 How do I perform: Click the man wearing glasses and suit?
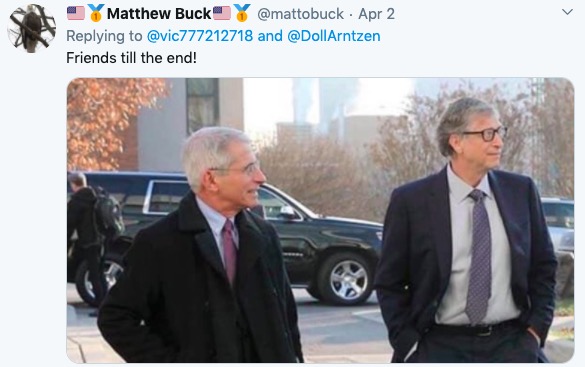point(466,231)
